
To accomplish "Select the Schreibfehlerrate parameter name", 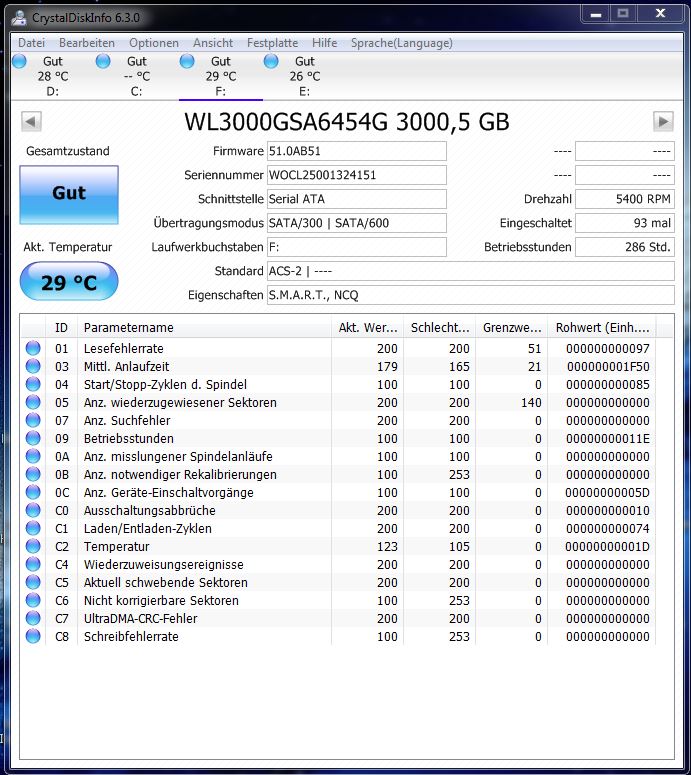I will point(131,637).
